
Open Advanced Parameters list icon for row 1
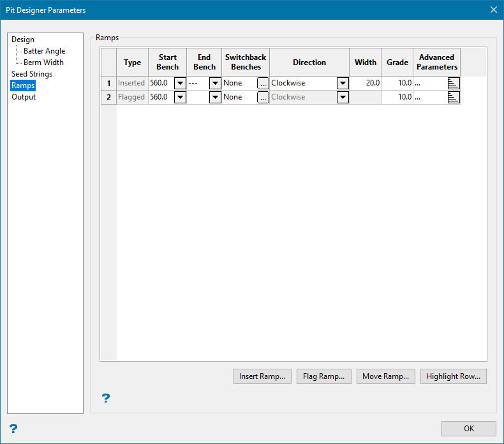[454, 83]
